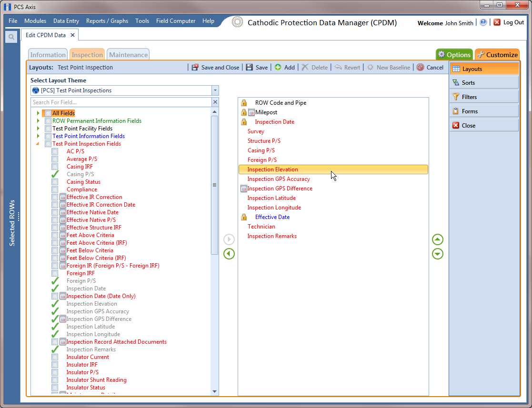Image resolution: width=532 pixels, height=408 pixels.
Task: Click the Layouts grid icon
Action: (x=456, y=69)
